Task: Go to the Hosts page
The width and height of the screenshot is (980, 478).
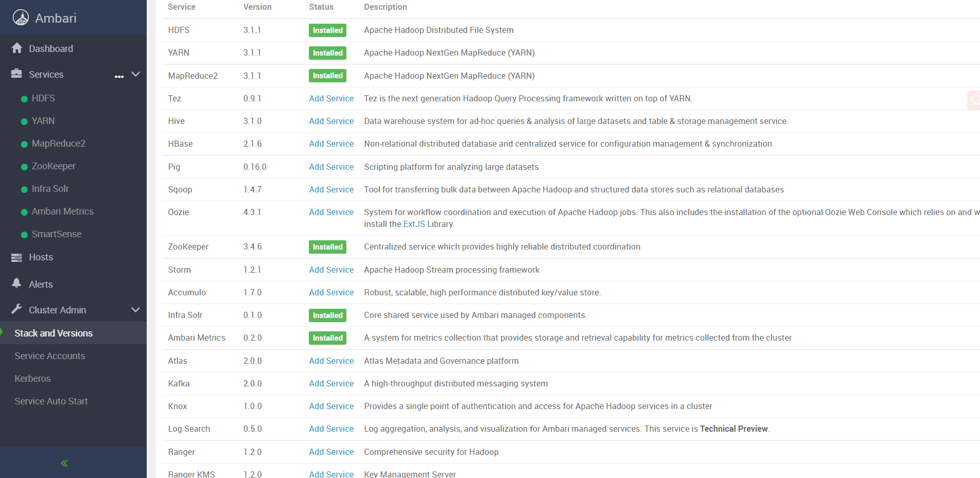Action: 41,257
